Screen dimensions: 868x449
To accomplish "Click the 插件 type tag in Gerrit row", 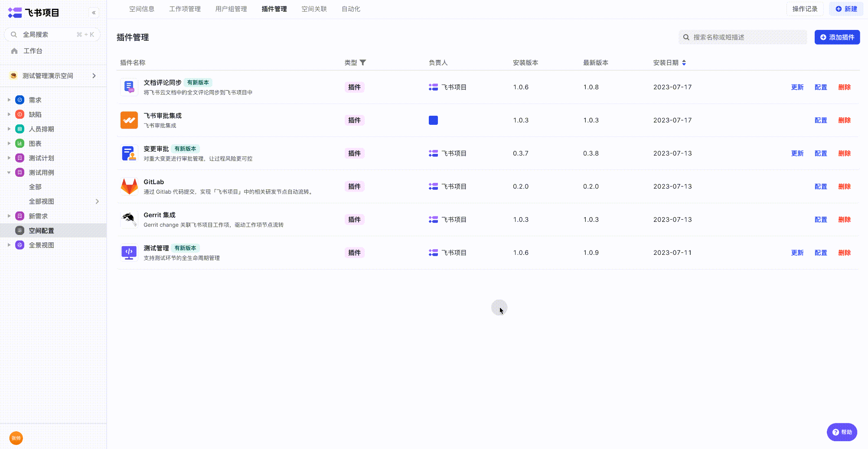I will (354, 220).
